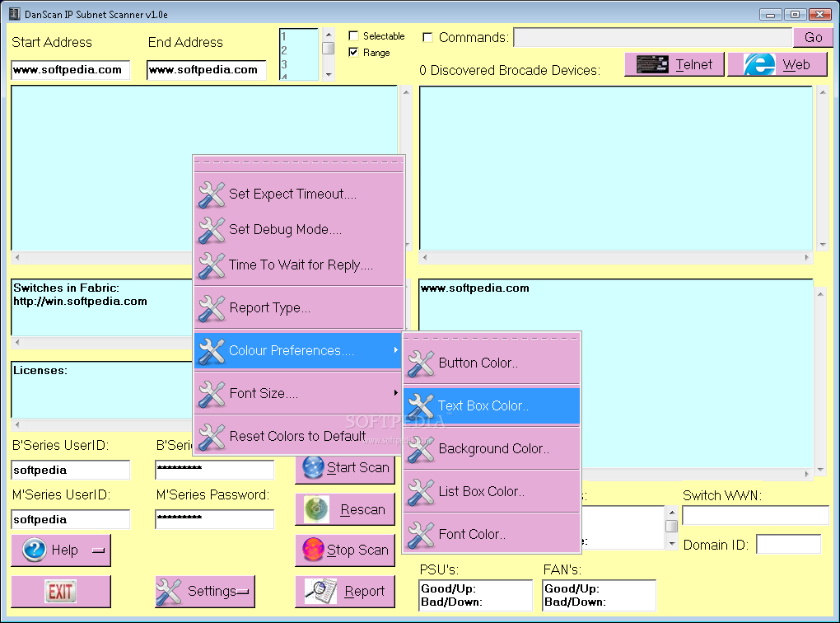840x623 pixels.
Task: Click the Start Address input field
Action: [70, 70]
